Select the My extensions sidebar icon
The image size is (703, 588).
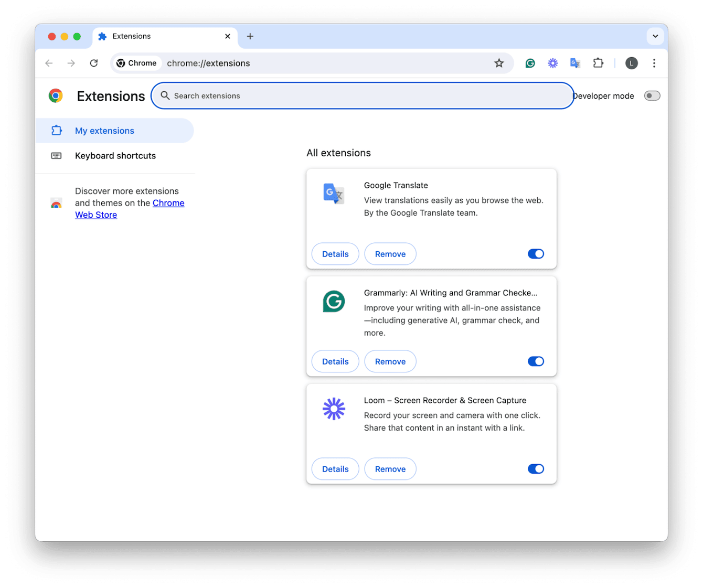(56, 130)
